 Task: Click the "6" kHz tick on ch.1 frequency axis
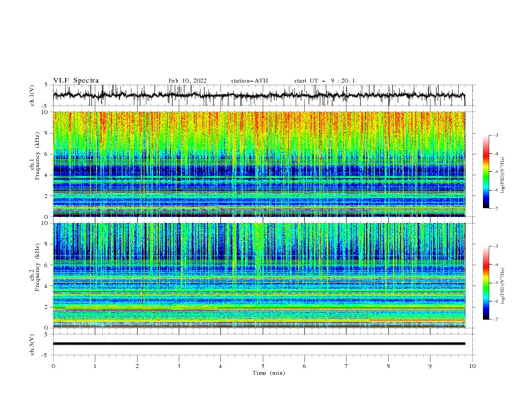click(48, 154)
